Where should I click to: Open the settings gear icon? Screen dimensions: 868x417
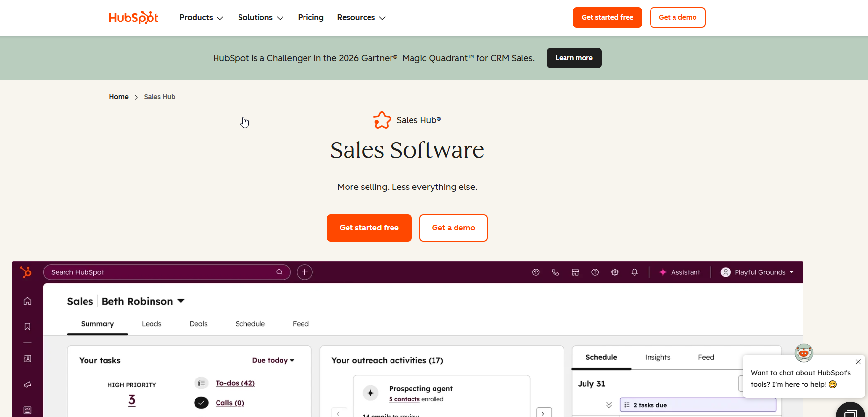615,272
